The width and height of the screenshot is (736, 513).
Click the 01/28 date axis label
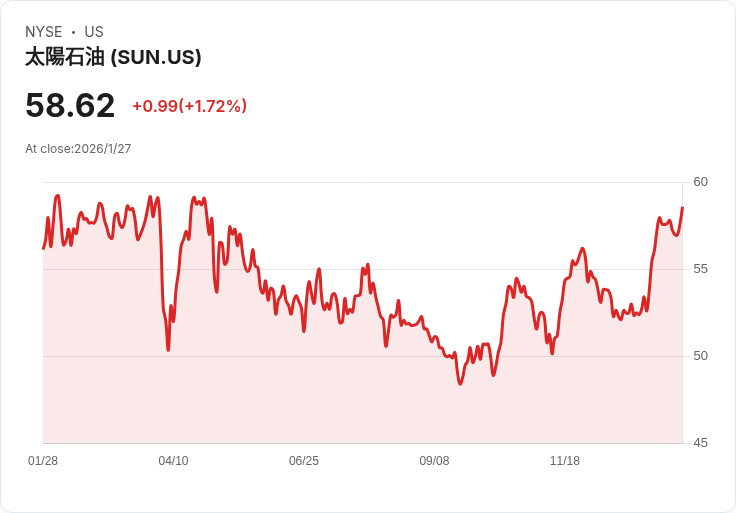click(43, 461)
